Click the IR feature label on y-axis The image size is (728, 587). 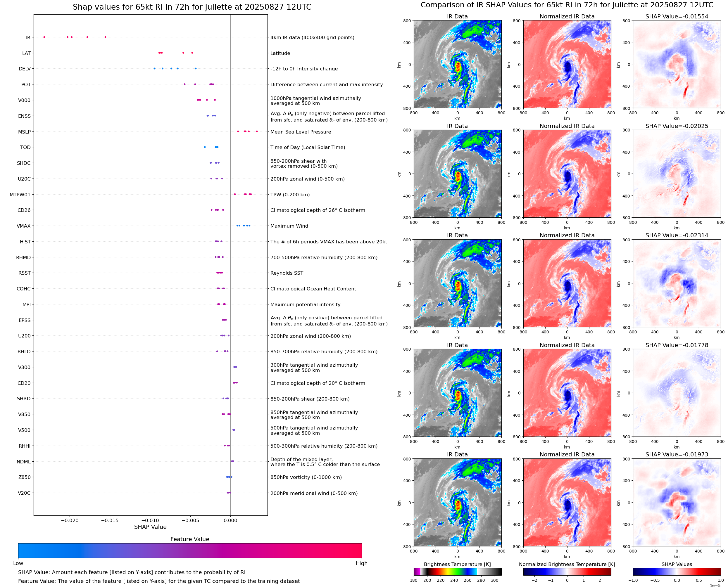[28, 37]
